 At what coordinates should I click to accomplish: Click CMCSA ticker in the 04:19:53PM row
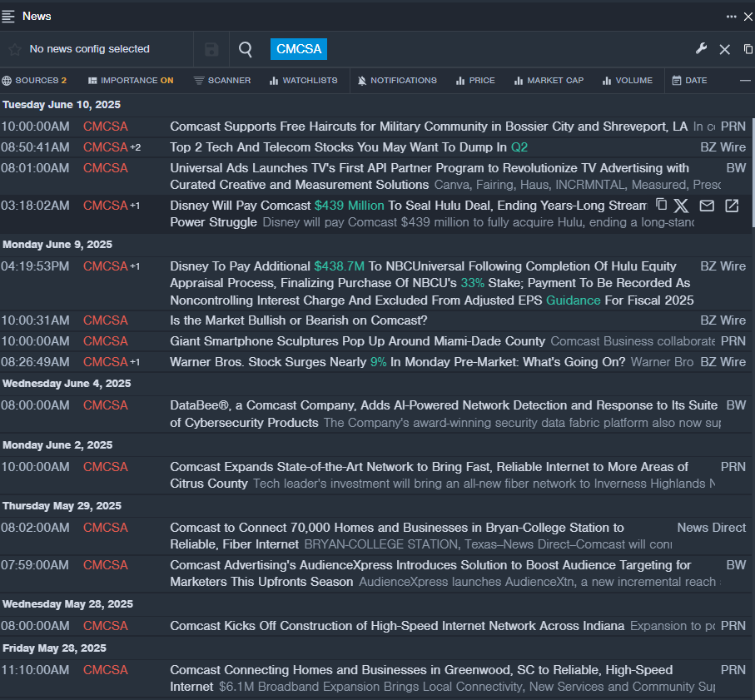tap(106, 266)
